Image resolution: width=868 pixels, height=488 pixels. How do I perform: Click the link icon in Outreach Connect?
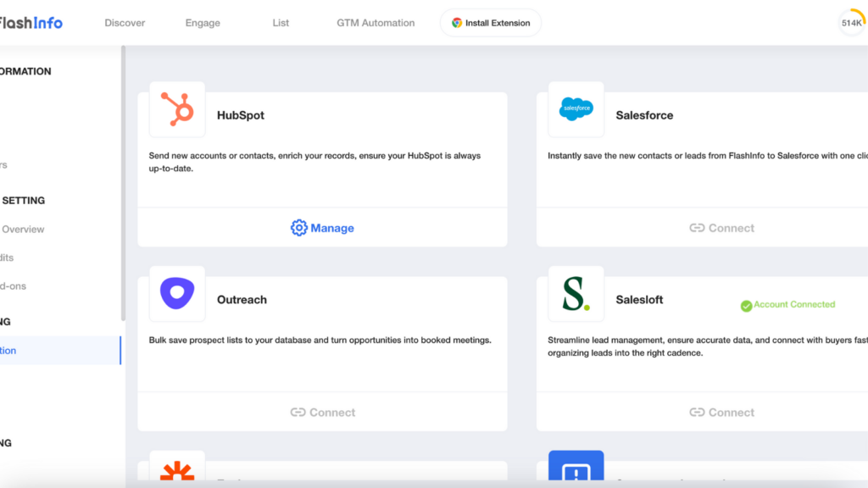click(x=298, y=413)
